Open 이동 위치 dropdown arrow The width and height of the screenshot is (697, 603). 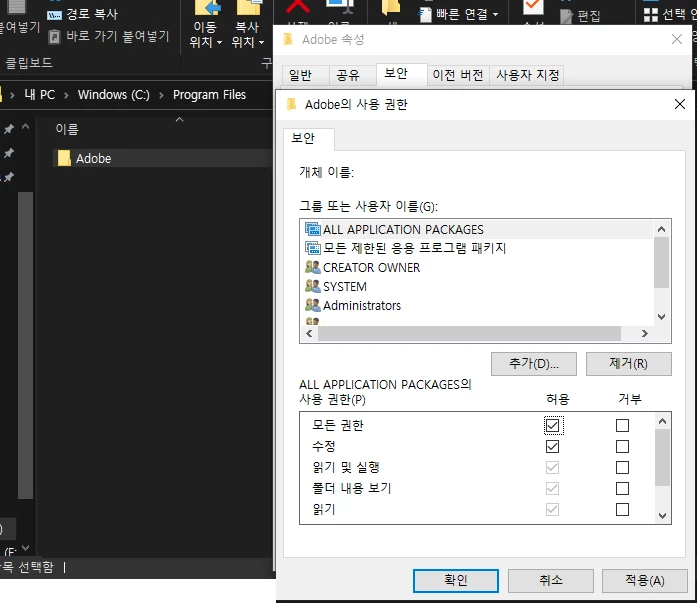pyautogui.click(x=219, y=43)
